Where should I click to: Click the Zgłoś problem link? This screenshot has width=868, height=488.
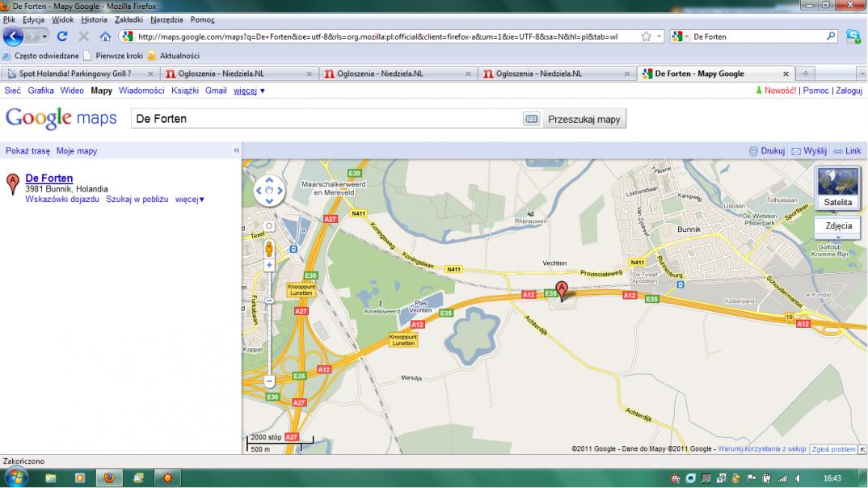[x=834, y=449]
